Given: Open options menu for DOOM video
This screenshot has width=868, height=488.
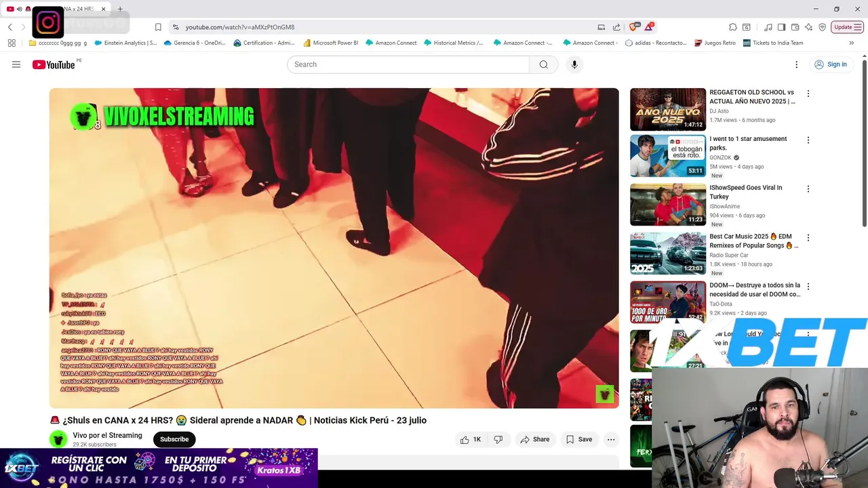Looking at the screenshot, I should click(x=808, y=287).
